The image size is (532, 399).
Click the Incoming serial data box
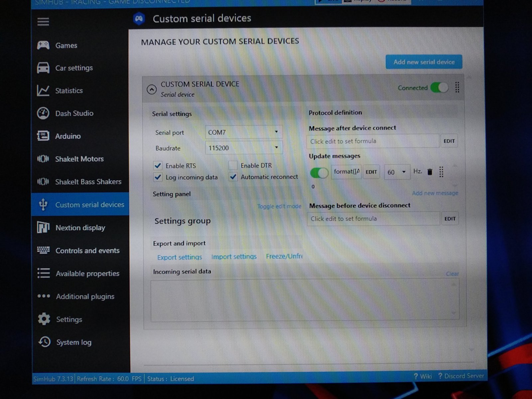coord(305,301)
